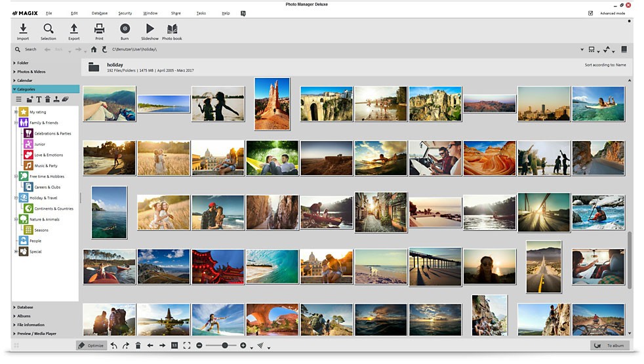Open the Burn disc tool

tap(125, 29)
